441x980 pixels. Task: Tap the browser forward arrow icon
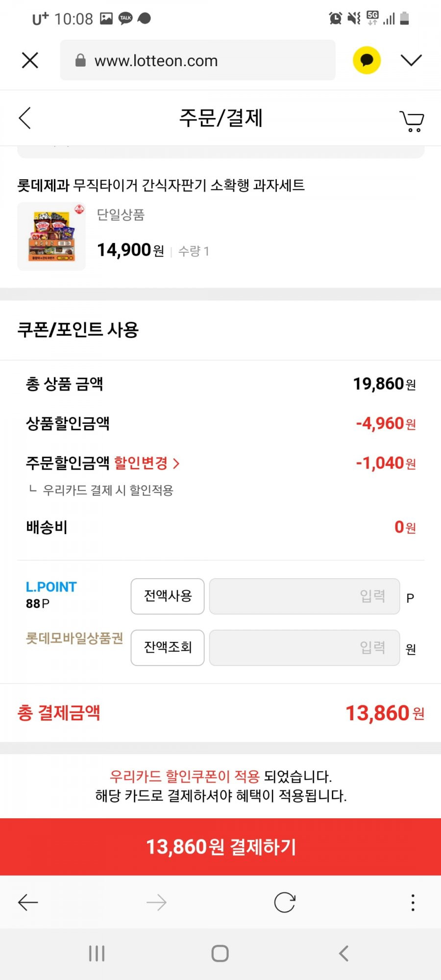156,902
